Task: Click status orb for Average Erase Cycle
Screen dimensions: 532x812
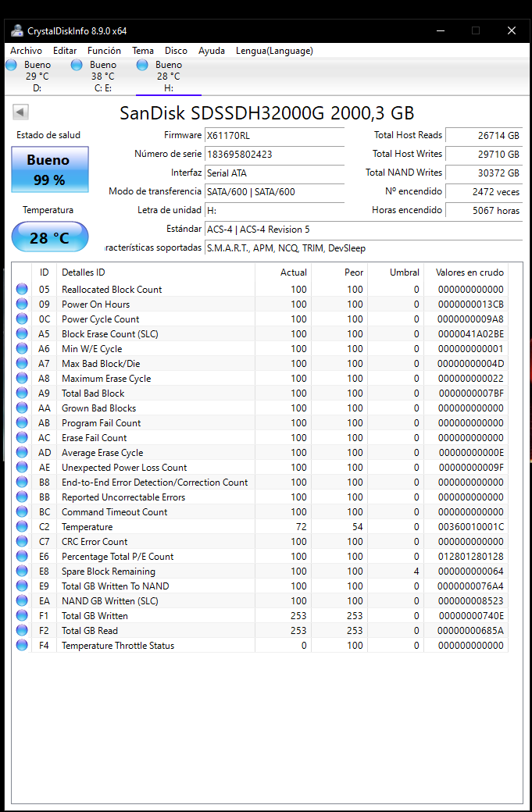Action: pos(22,453)
